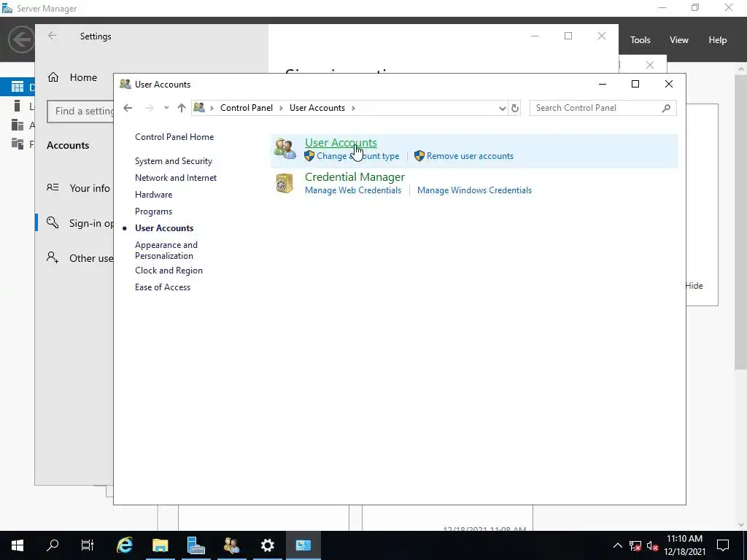
Task: Switch to the highlighted Control Panel taskbar icon
Action: click(303, 545)
